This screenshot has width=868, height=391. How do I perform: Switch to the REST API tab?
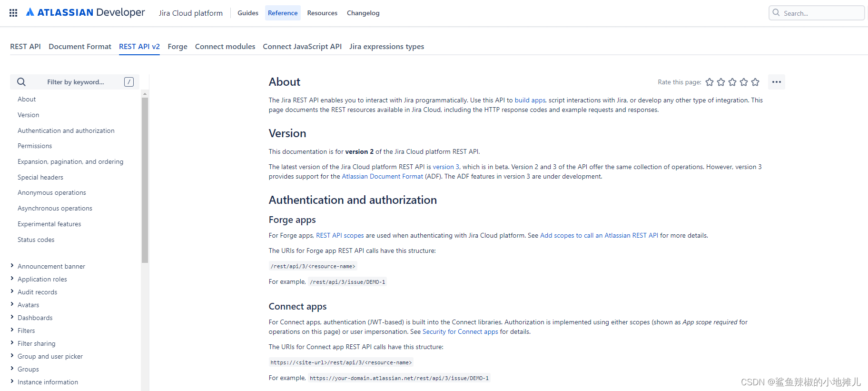25,46
